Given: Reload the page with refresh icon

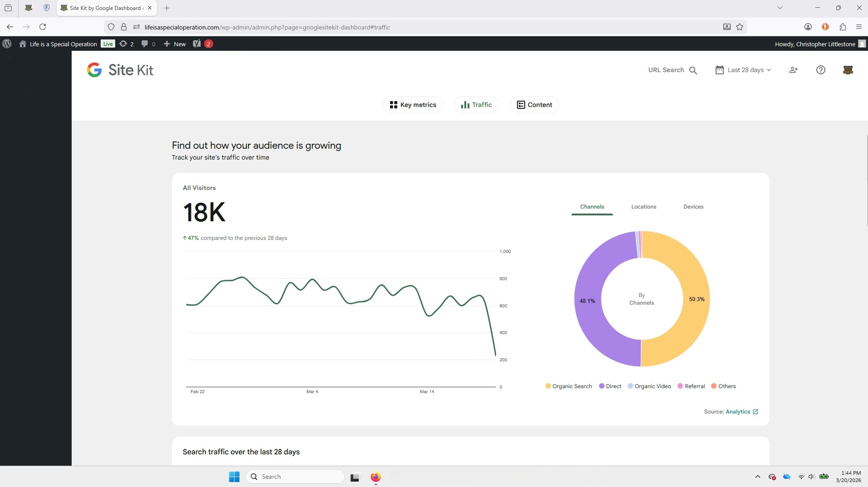Looking at the screenshot, I should [x=43, y=27].
